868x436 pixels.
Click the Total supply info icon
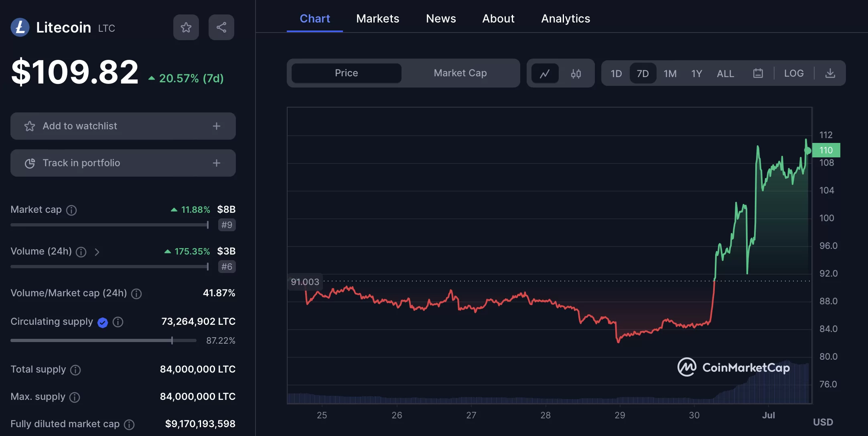click(x=75, y=370)
